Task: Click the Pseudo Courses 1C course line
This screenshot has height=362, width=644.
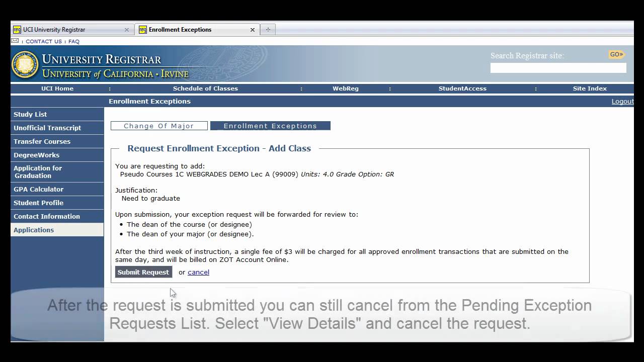Action: 257,174
